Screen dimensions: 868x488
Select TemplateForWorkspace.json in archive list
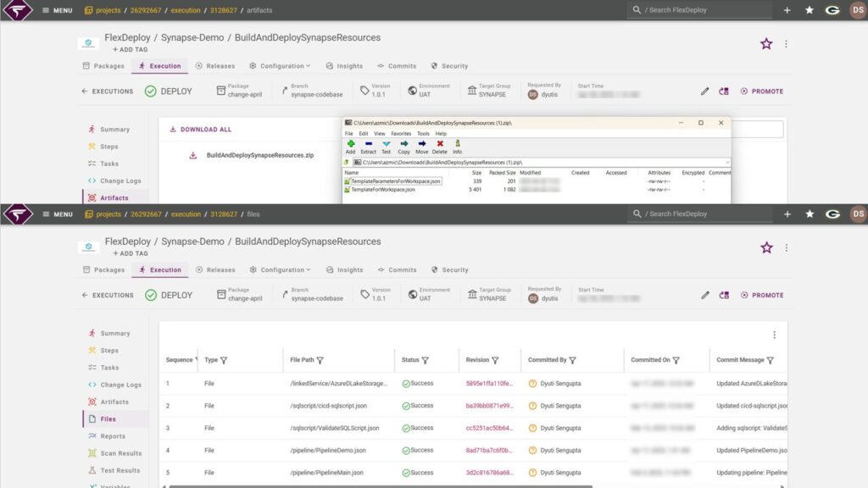tap(382, 189)
